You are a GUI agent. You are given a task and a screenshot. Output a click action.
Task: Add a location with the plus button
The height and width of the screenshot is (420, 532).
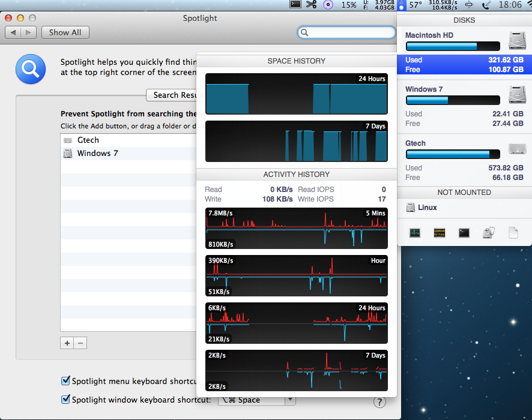[67, 343]
